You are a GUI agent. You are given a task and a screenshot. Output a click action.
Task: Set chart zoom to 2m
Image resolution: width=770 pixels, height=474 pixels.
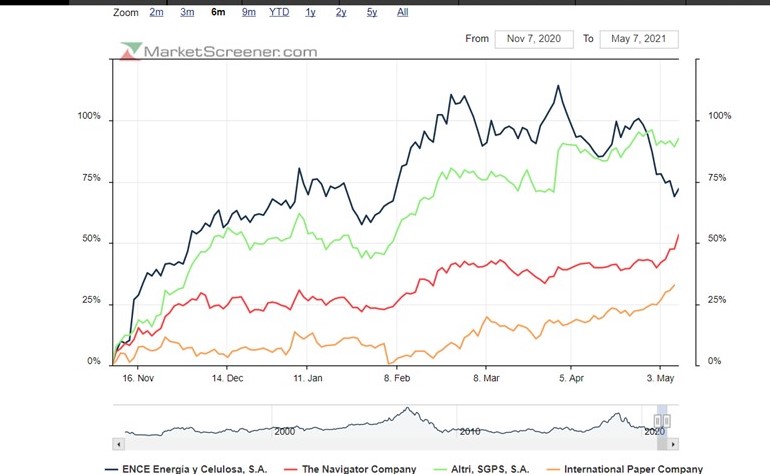(156, 12)
